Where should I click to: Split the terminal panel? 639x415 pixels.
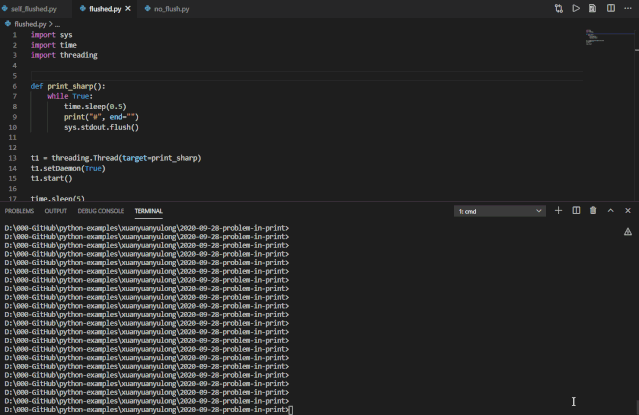point(576,211)
